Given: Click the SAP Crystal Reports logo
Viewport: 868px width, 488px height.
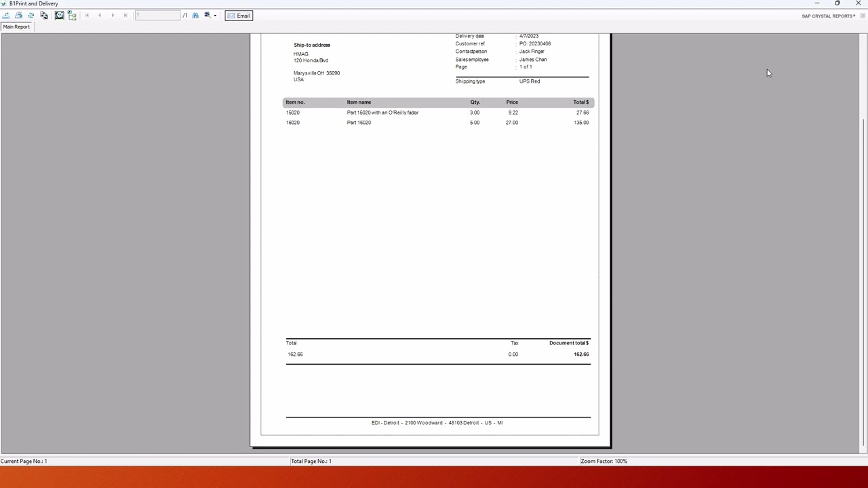Looking at the screenshot, I should [x=828, y=16].
